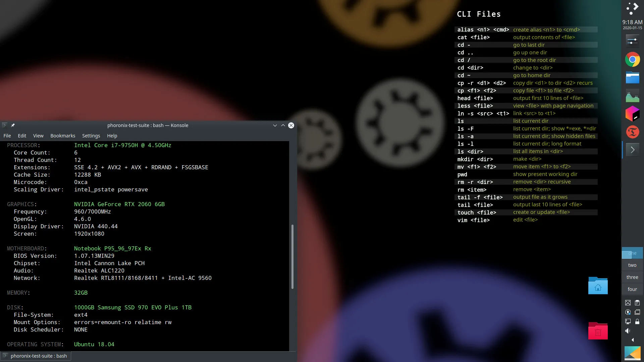Image resolution: width=644 pixels, height=362 pixels.
Task: Open the View menu in Konsole
Action: tap(38, 136)
